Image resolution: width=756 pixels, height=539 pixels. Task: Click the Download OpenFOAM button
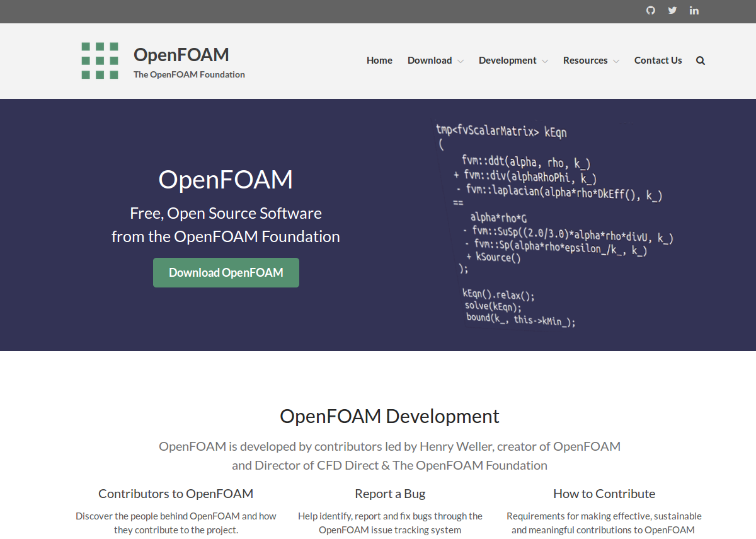pyautogui.click(x=226, y=272)
